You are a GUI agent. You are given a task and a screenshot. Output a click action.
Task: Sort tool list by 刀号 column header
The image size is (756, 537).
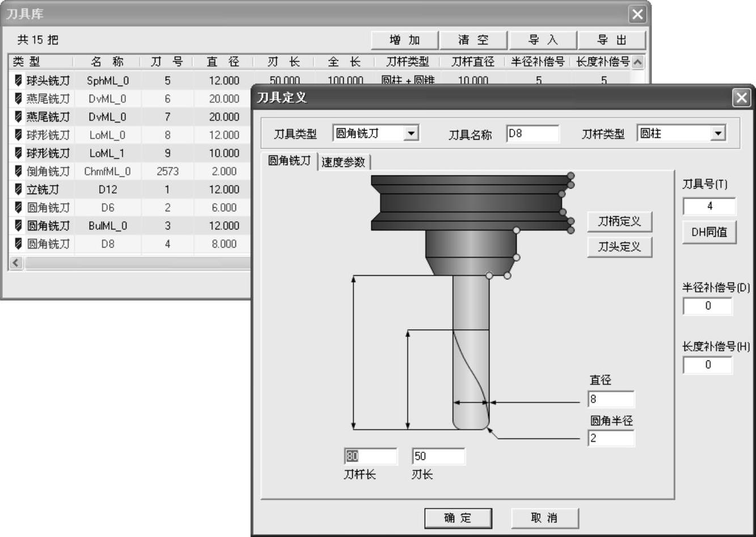click(x=167, y=62)
